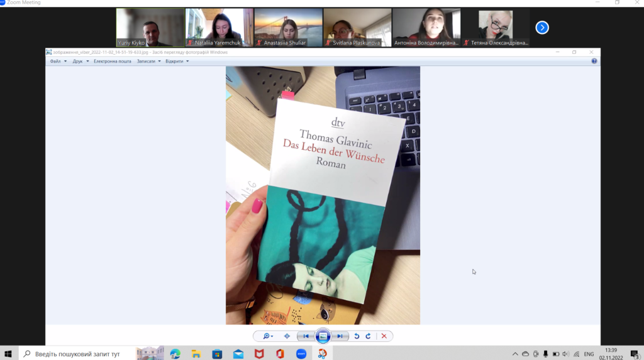Select Антоніна Володимирівна video thumbnail
The image size is (644, 360).
[x=426, y=28]
